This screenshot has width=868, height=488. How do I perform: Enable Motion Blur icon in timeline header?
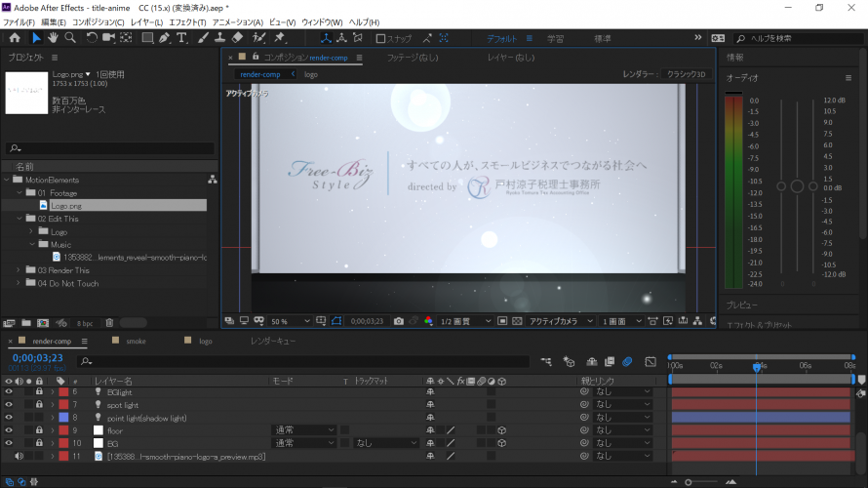[x=627, y=362]
